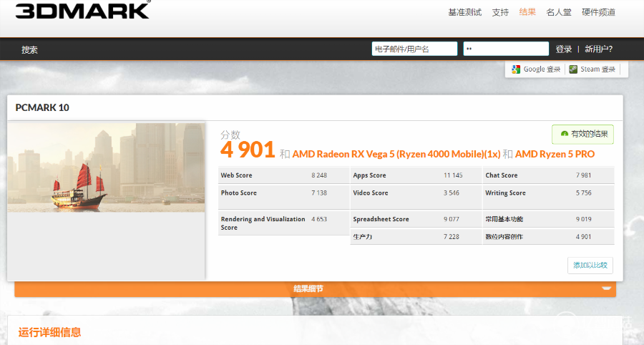This screenshot has width=644, height=345.
Task: Open the 基准测试 menu
Action: (x=464, y=12)
